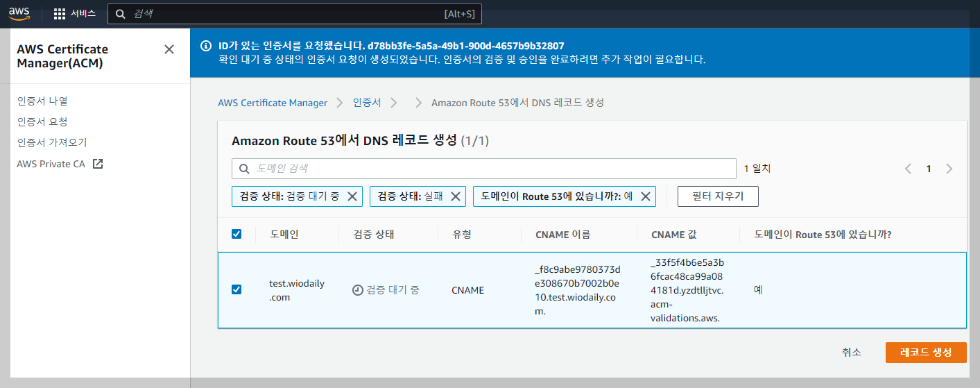980x388 pixels.
Task: Open 인증서 요청 in sidebar
Action: point(42,121)
